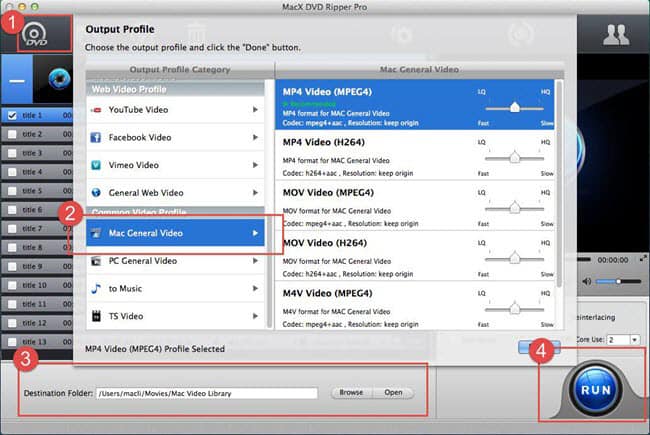The height and width of the screenshot is (435, 650).
Task: Check the title 6 checkbox
Action: 12,210
